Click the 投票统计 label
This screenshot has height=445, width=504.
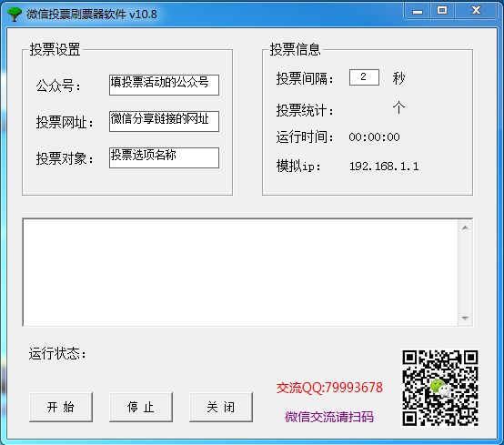(305, 110)
